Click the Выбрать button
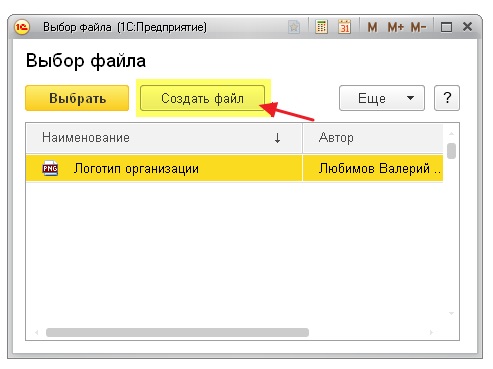Image resolution: width=493 pixels, height=369 pixels. click(x=77, y=98)
